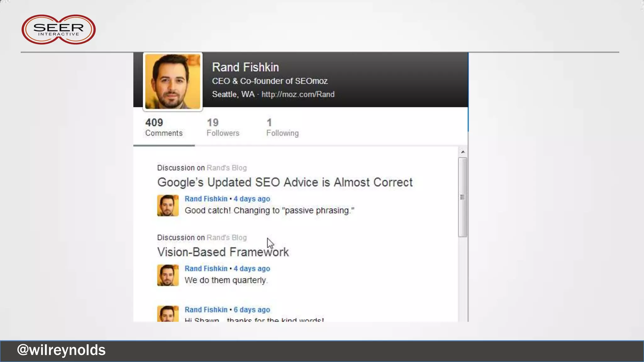Viewport: 644px width, 362px height.
Task: Switch to the 19 Followers tab
Action: click(223, 128)
